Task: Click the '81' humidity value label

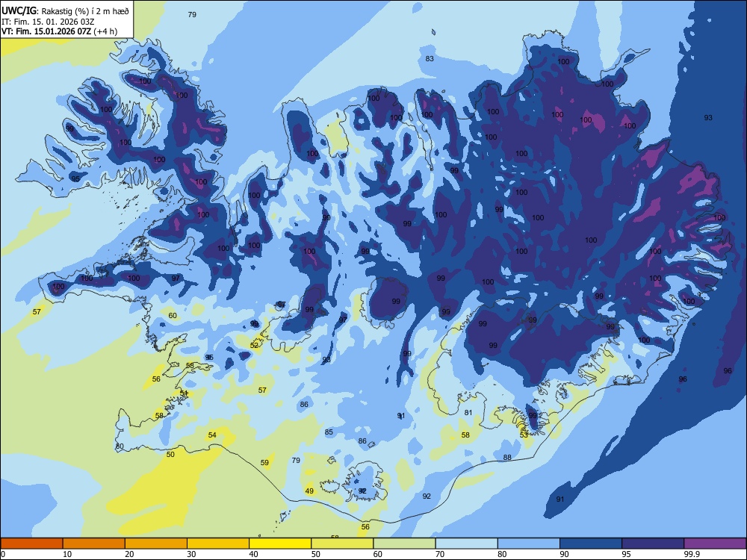Action: coord(468,412)
